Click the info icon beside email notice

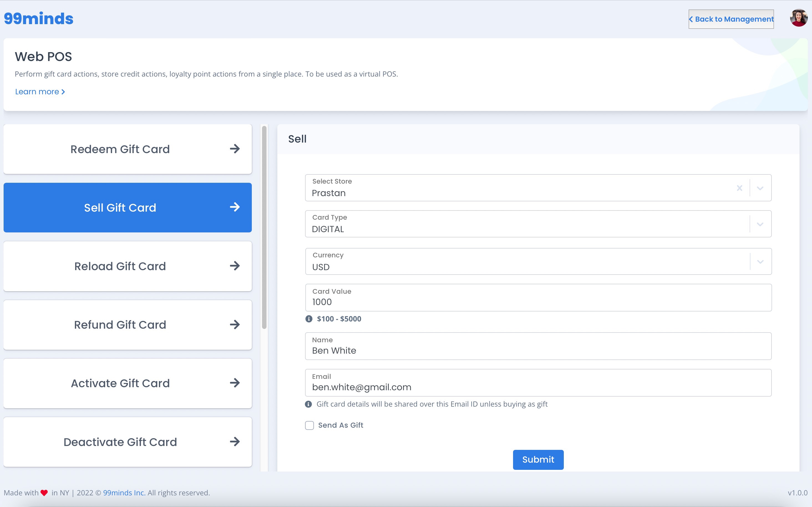point(308,404)
